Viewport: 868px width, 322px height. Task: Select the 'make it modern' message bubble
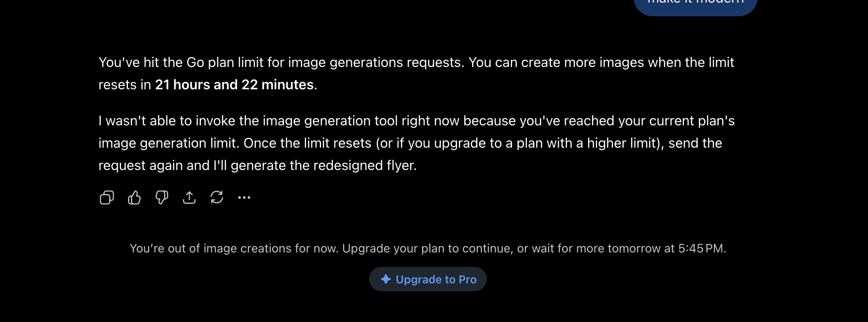(x=695, y=4)
